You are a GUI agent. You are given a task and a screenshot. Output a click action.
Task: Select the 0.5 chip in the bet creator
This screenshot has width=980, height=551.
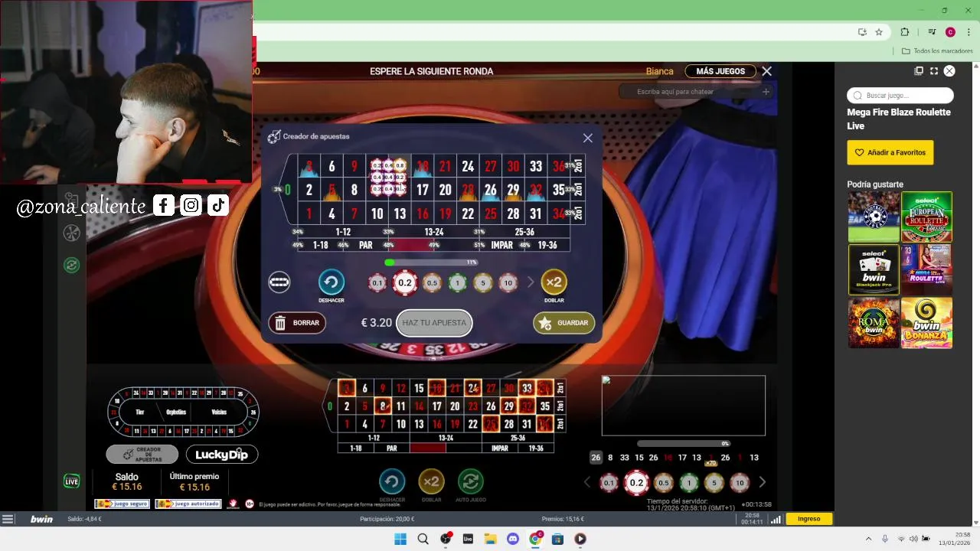432,283
